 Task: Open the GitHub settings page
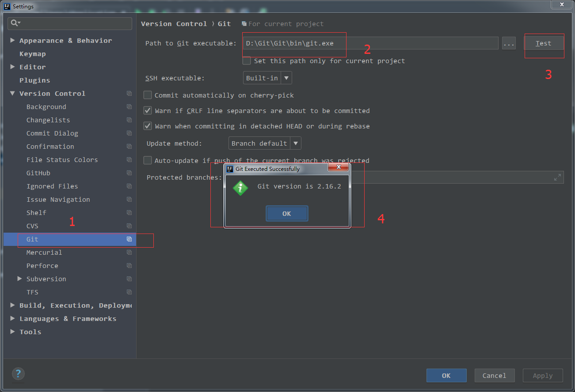tap(38, 173)
